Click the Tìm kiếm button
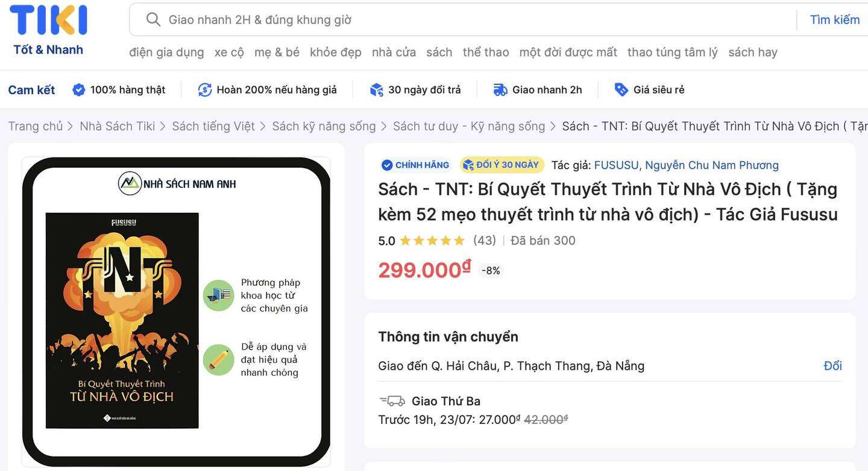868x471 pixels. tap(834, 19)
